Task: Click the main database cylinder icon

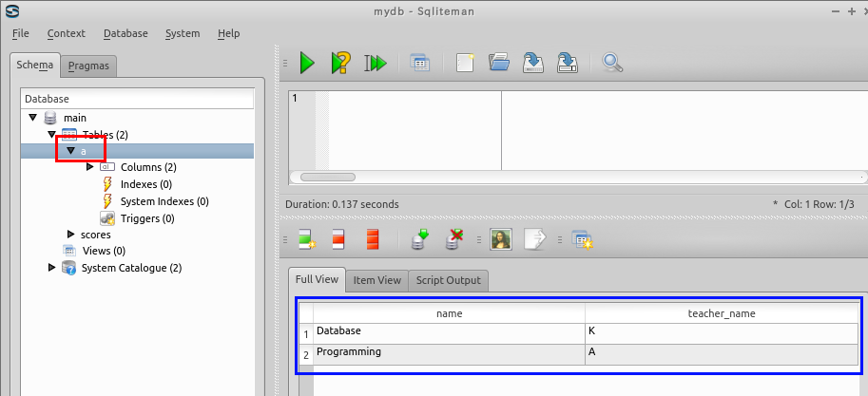Action: tap(50, 118)
